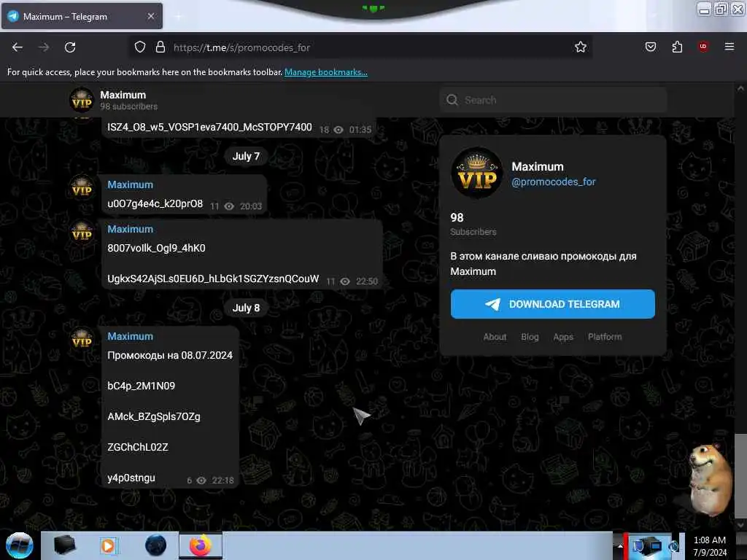Click the text 8007vollk_Ogl9_4hK0
The width and height of the screenshot is (747, 560).
(156, 248)
